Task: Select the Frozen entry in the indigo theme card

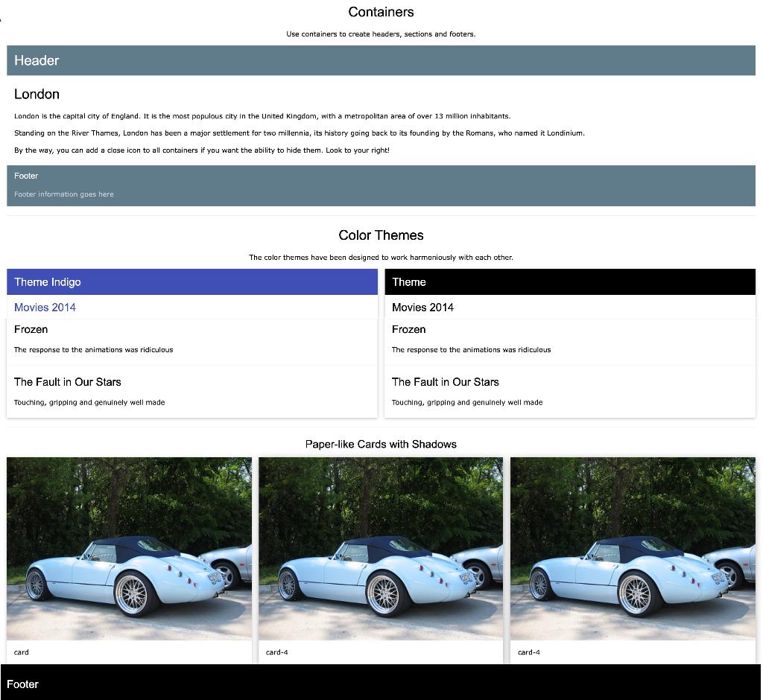Action: 31,329
